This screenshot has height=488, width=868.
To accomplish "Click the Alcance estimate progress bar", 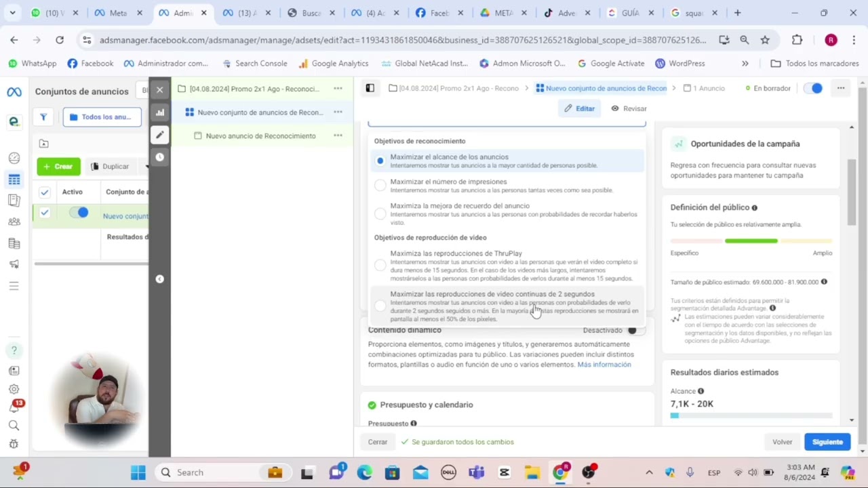I will 751,415.
